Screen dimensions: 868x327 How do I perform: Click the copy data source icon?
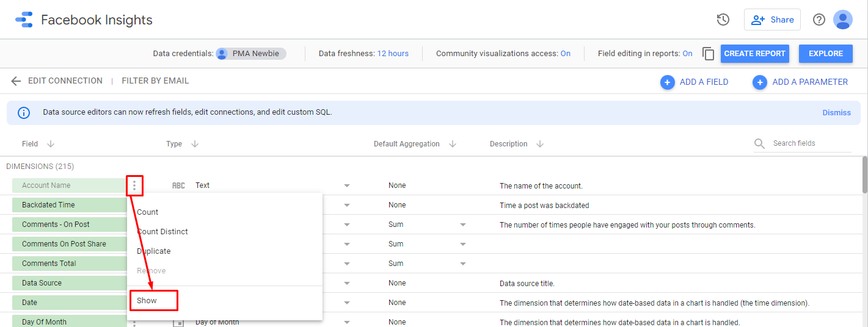point(708,54)
